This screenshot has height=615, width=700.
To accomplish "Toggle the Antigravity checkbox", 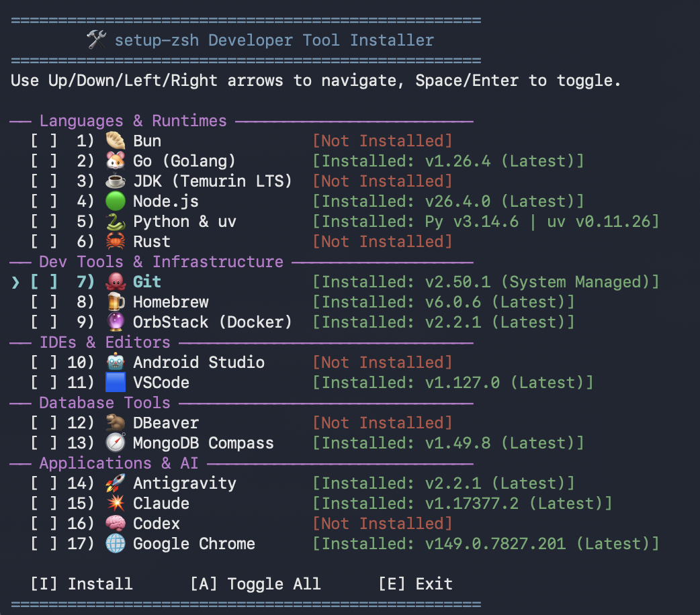I will click(44, 483).
